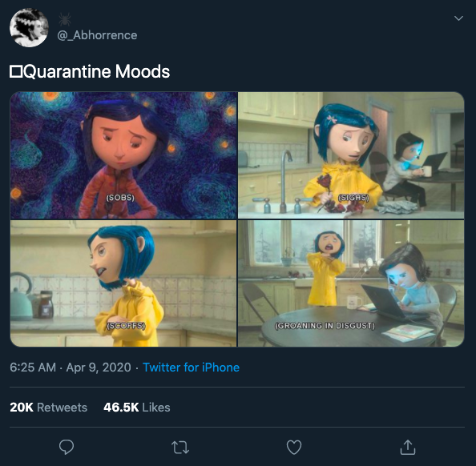Click the reply speech bubble icon
Image resolution: width=476 pixels, height=466 pixels.
[x=67, y=447]
